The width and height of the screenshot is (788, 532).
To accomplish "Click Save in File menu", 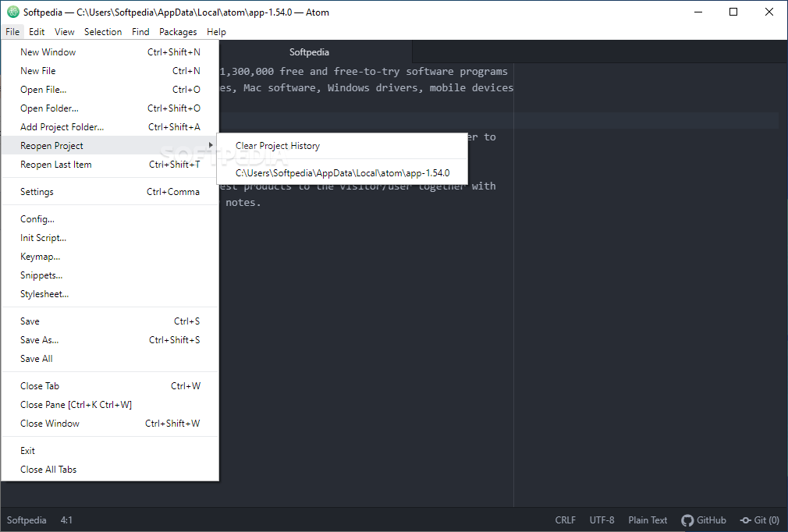I will coord(110,321).
